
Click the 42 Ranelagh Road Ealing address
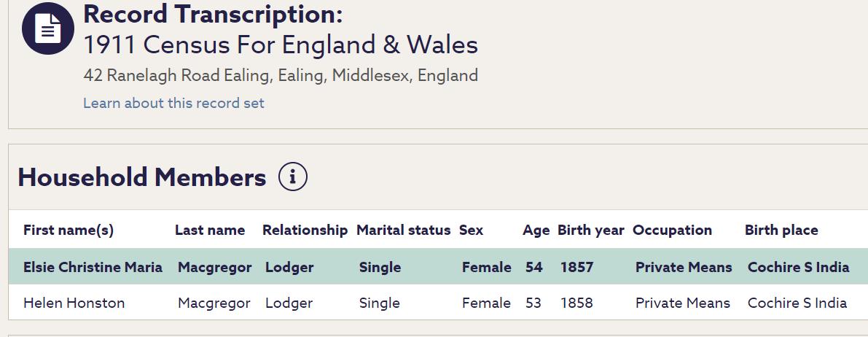[281, 75]
